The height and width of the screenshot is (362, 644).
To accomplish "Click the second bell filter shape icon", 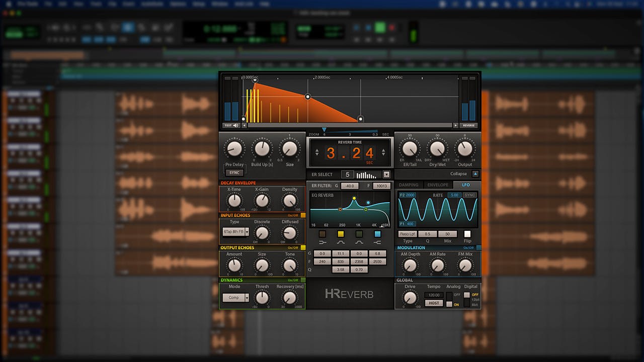I will click(359, 242).
